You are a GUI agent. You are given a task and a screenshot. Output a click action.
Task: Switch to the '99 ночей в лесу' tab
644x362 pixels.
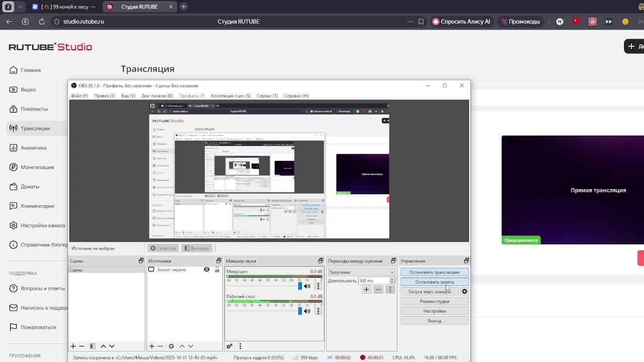pyautogui.click(x=65, y=7)
